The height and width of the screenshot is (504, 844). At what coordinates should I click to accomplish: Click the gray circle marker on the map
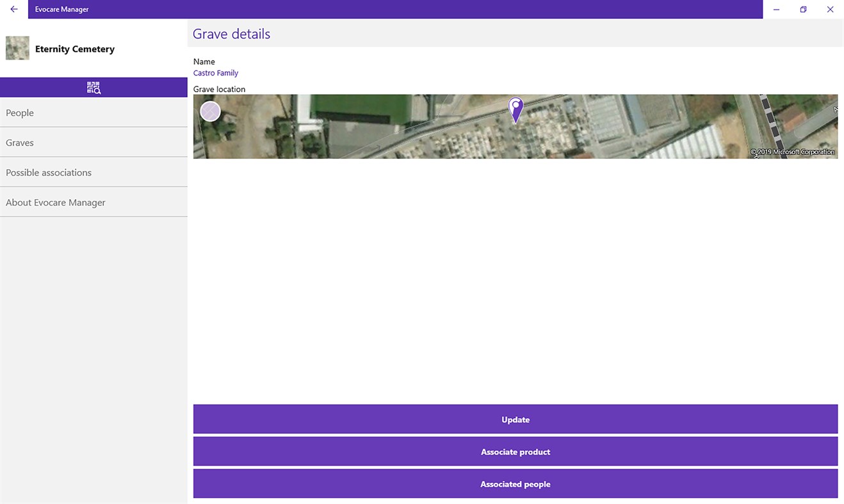[210, 111]
